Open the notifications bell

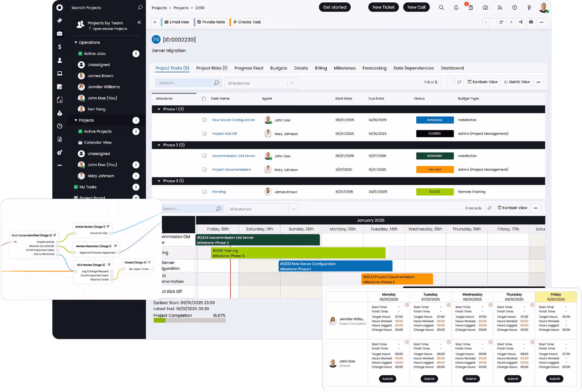click(456, 7)
